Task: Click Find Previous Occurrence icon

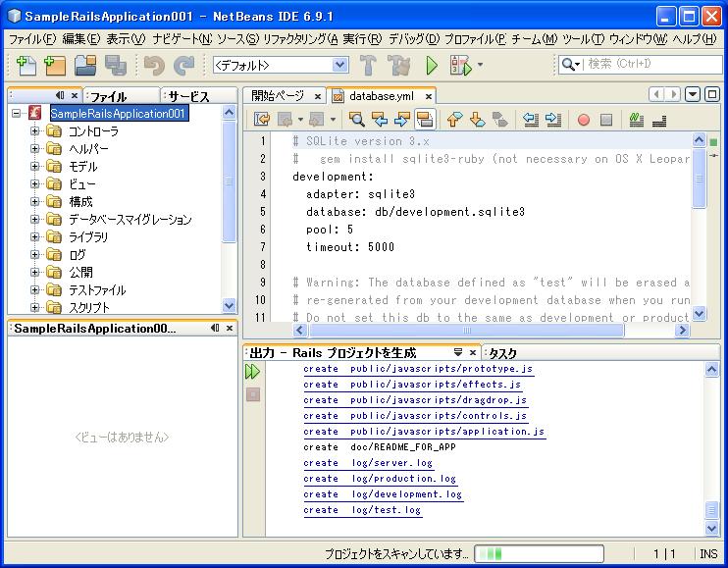Action: coord(380,120)
